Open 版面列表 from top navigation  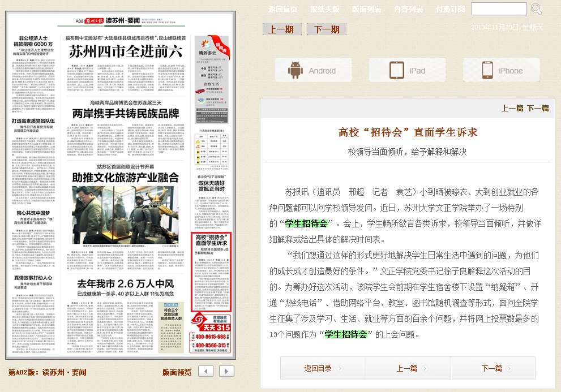pos(367,10)
